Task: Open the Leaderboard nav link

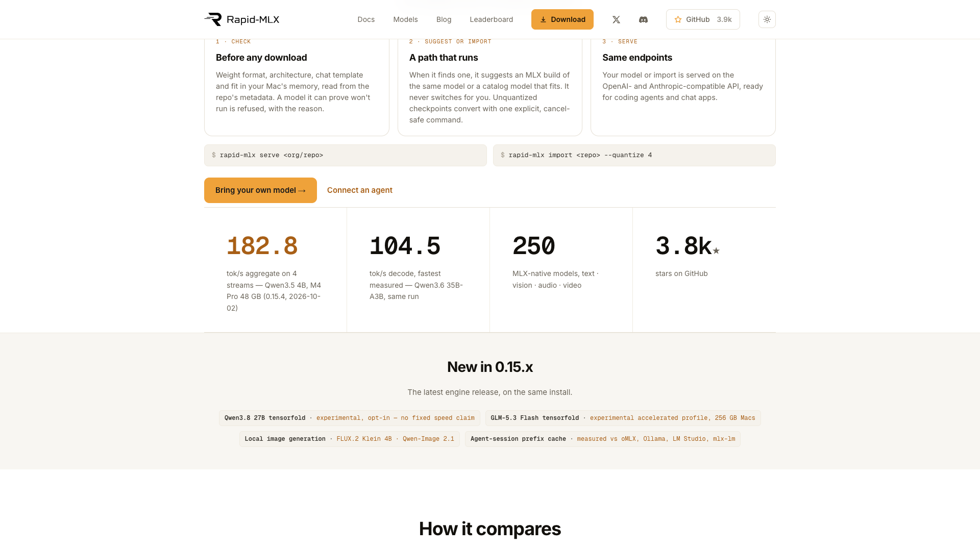Action: 491,19
